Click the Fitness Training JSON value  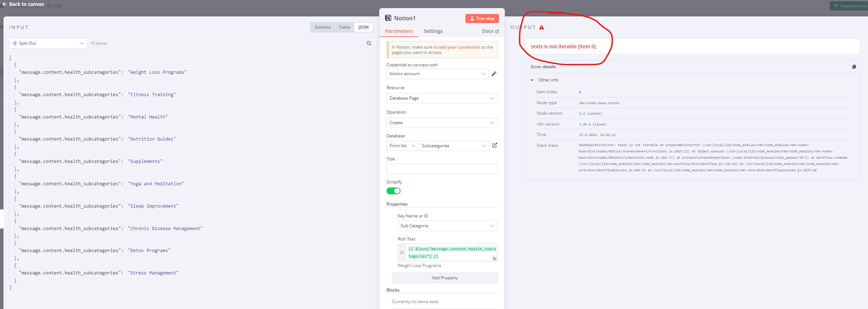point(152,95)
